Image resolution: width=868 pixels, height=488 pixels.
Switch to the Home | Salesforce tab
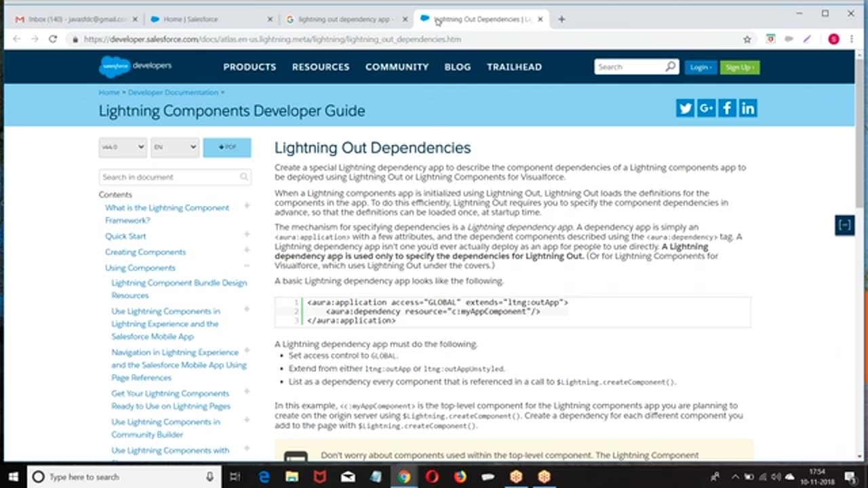pyautogui.click(x=210, y=19)
